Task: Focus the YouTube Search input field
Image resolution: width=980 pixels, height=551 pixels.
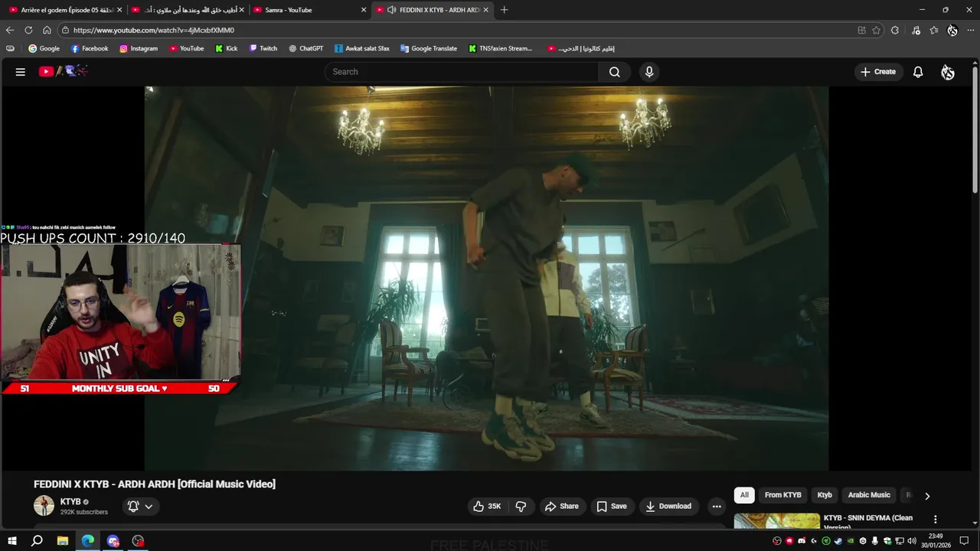Action: 462,72
